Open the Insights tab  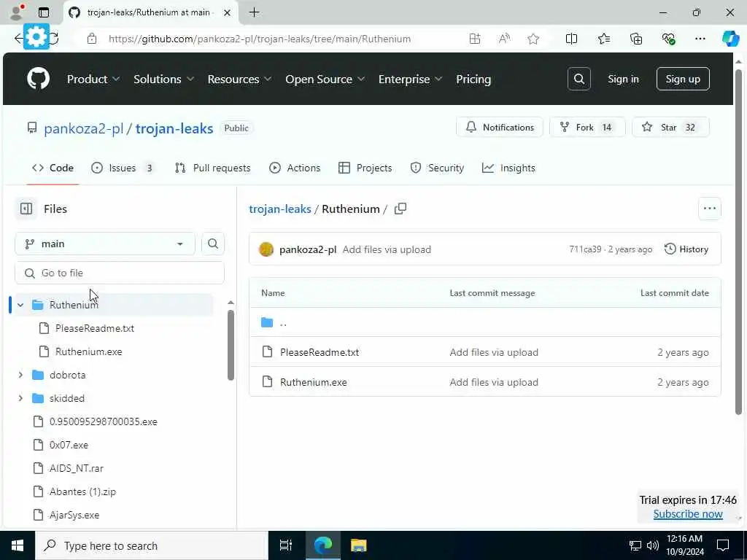(x=508, y=168)
